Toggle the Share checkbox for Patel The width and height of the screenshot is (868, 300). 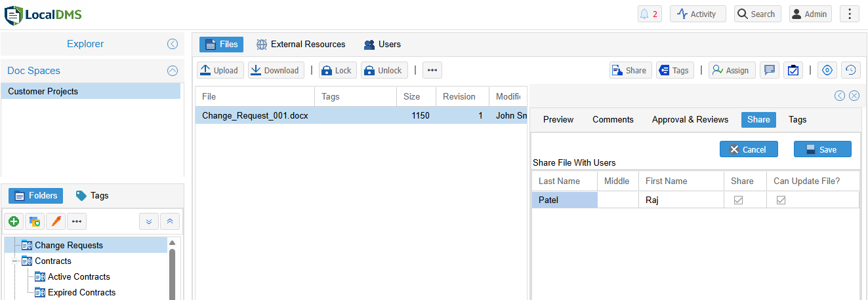click(x=738, y=200)
